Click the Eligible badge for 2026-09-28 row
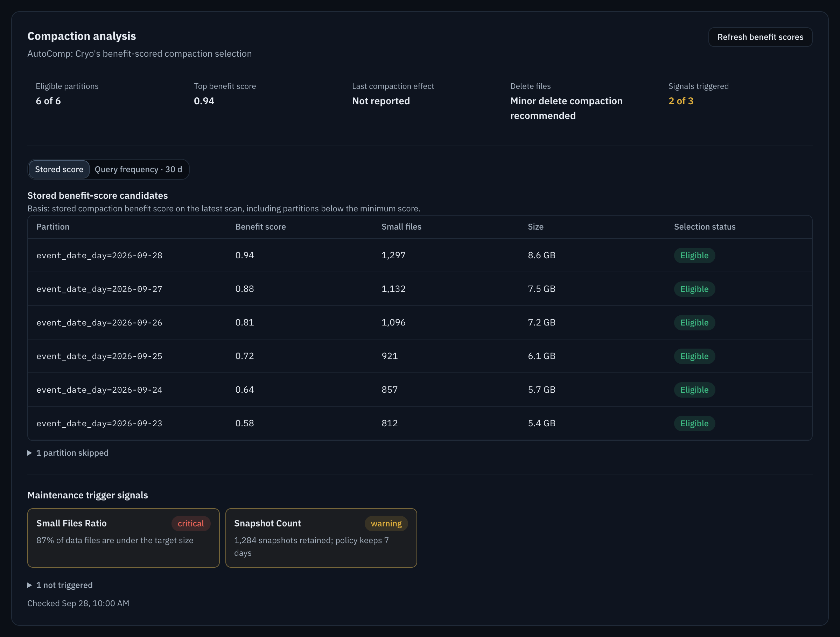 pyautogui.click(x=694, y=255)
